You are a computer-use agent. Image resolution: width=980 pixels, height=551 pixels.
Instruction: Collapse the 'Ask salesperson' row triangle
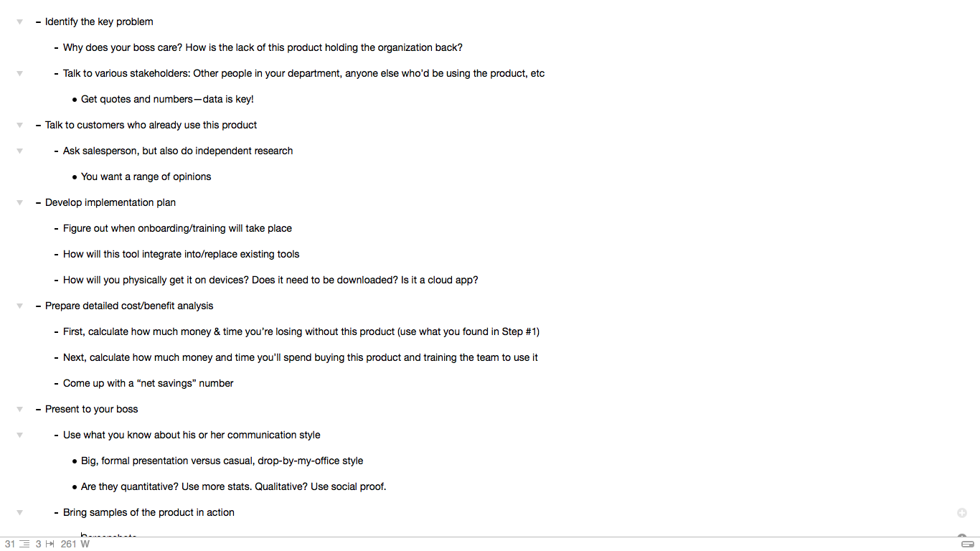[x=20, y=151]
